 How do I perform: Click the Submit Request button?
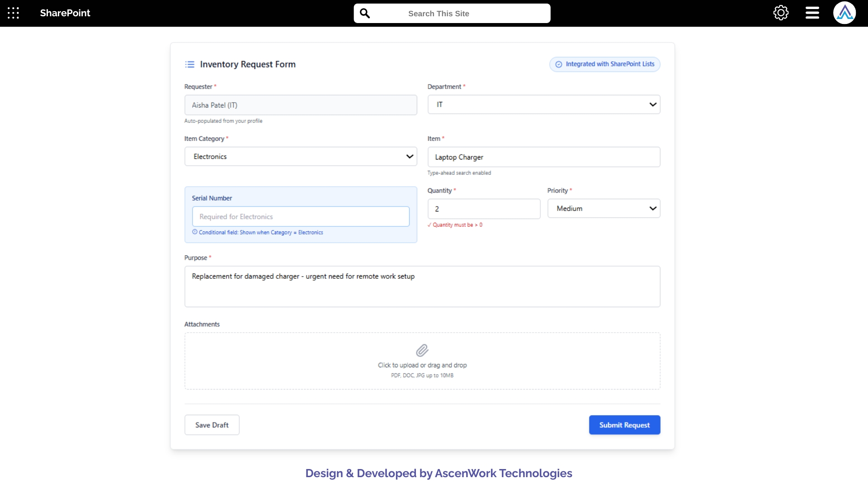(x=624, y=425)
